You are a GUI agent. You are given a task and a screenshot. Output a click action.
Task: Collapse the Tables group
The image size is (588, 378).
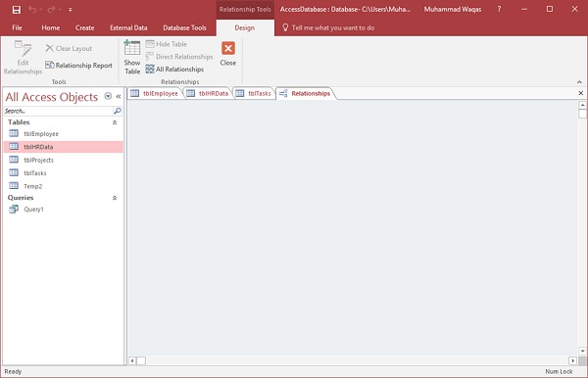click(115, 122)
